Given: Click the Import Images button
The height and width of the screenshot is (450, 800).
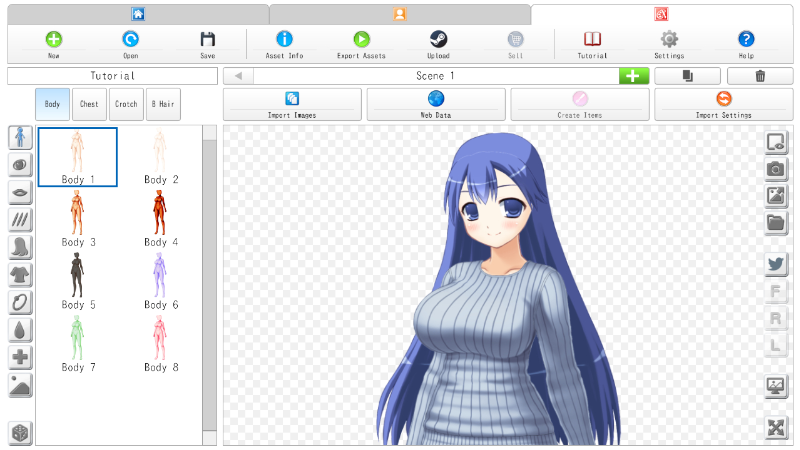Looking at the screenshot, I should 292,104.
